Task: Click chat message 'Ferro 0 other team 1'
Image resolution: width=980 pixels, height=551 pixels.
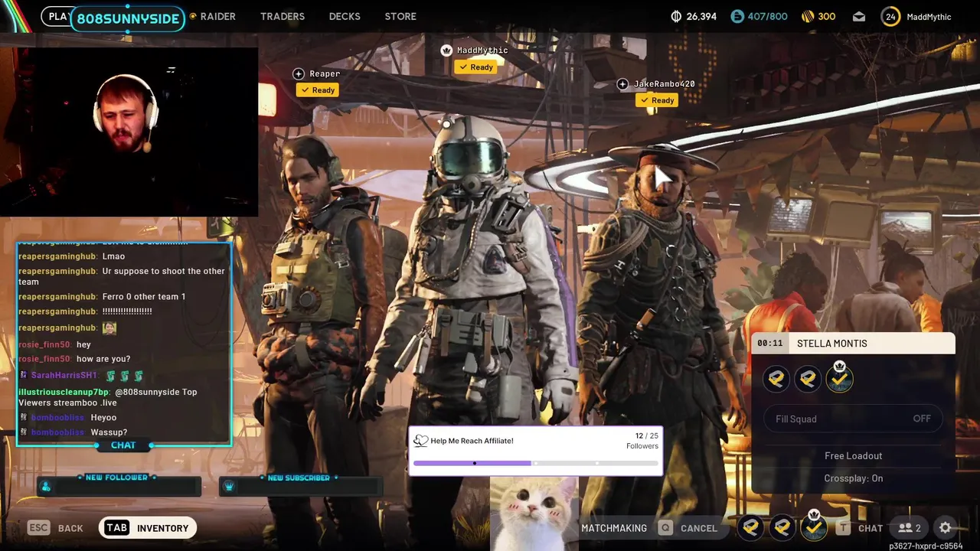Action: click(x=144, y=297)
